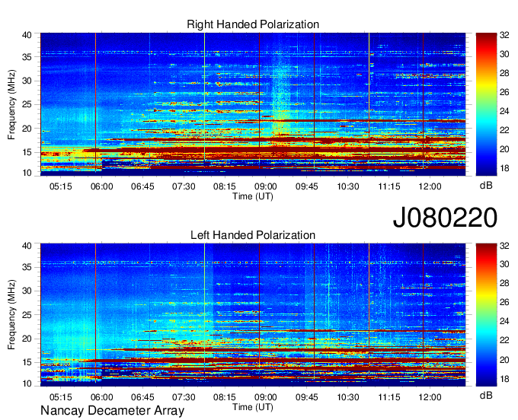Click the 06:00 tick label on top plot

(102, 186)
